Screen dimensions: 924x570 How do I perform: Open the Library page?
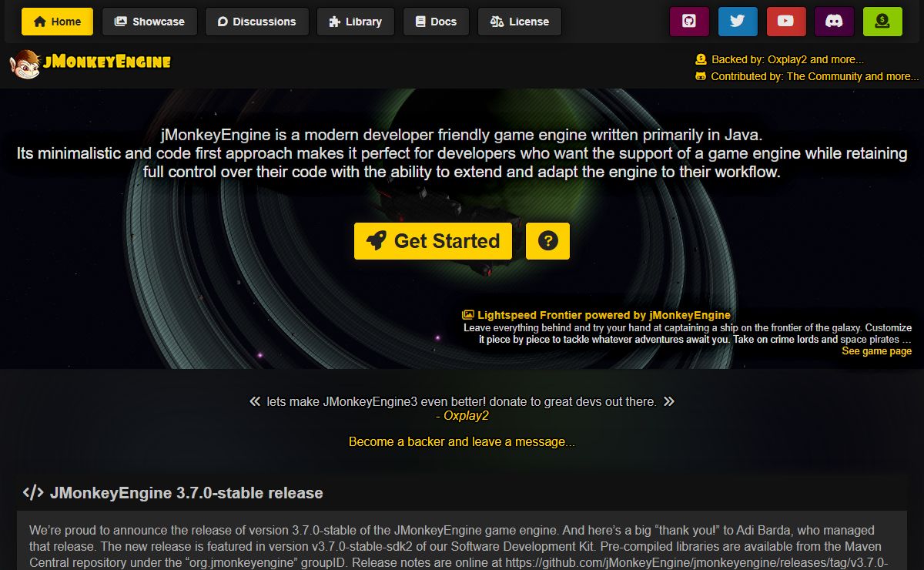[356, 22]
